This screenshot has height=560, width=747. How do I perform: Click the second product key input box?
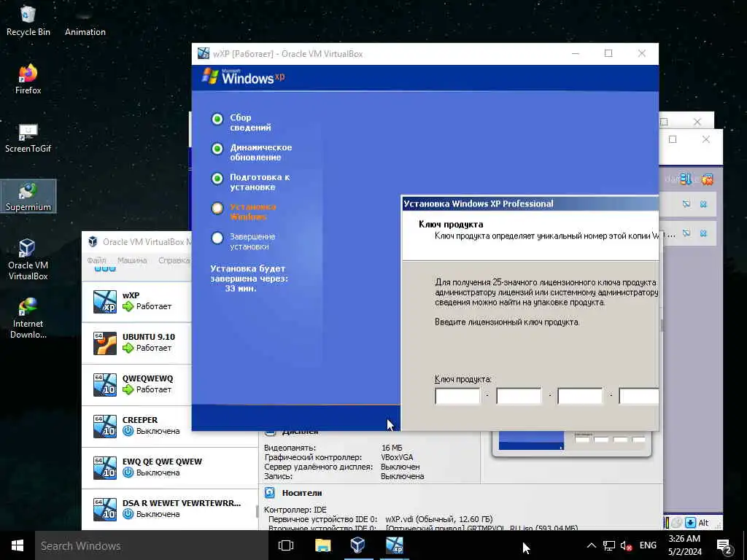(x=519, y=396)
